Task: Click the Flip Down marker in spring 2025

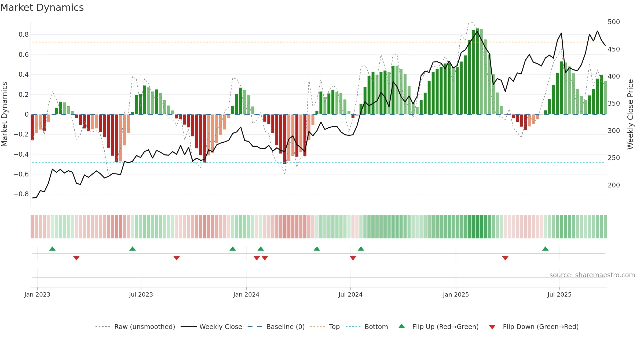Action: tap(505, 258)
